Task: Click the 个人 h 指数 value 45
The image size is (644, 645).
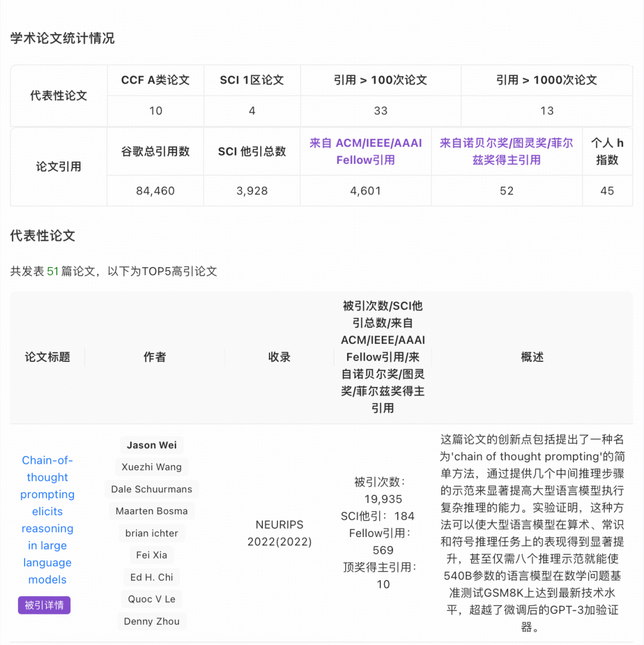Action: tap(607, 191)
